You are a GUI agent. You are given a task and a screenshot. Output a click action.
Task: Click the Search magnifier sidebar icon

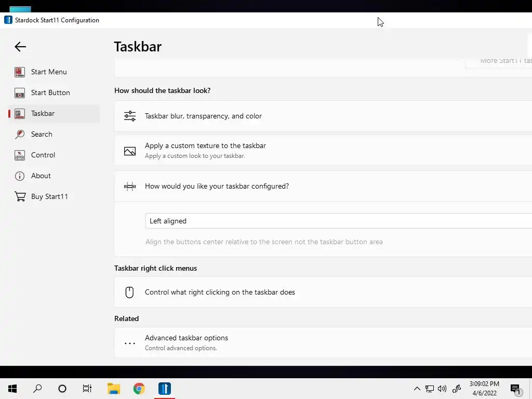pyautogui.click(x=20, y=135)
